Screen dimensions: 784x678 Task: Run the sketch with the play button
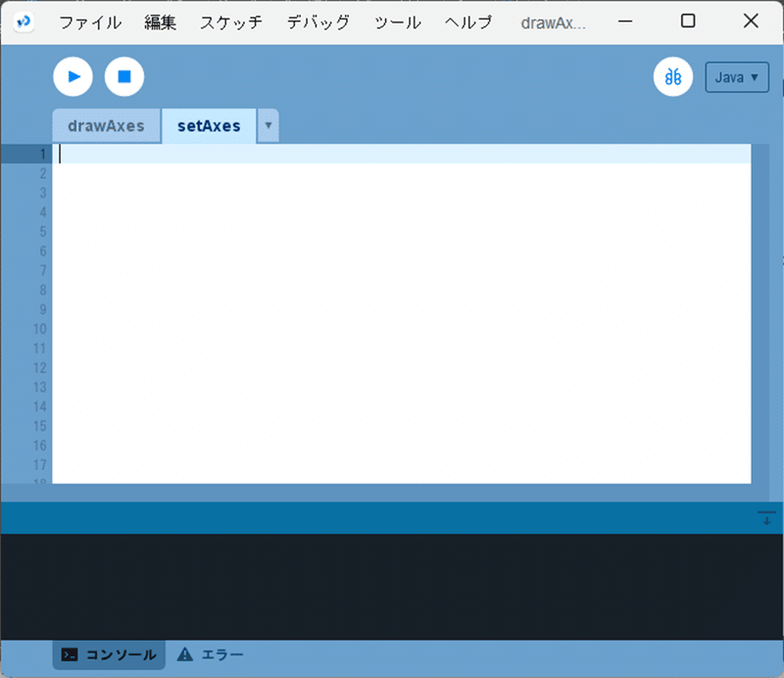[73, 76]
